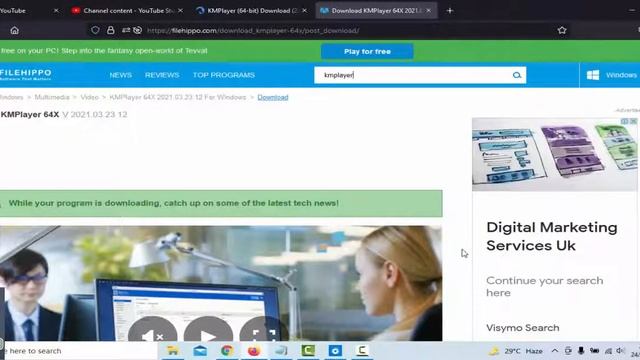The width and height of the screenshot is (640, 360).
Task: Click Visymo Search ad link
Action: (522, 328)
